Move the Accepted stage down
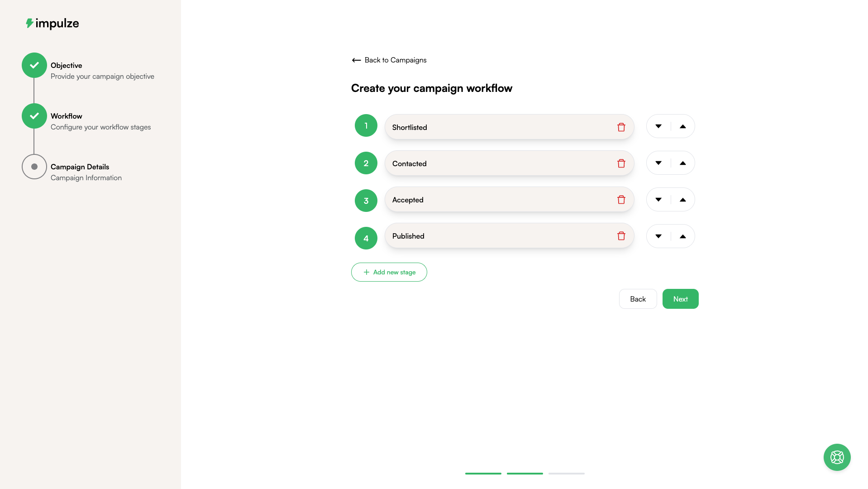The image size is (868, 489). coord(658,199)
